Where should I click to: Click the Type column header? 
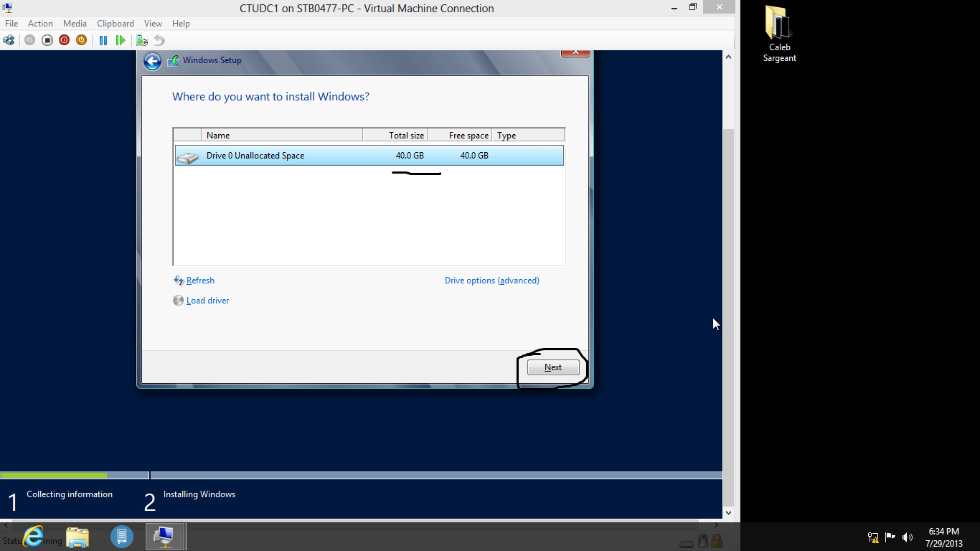coord(529,136)
